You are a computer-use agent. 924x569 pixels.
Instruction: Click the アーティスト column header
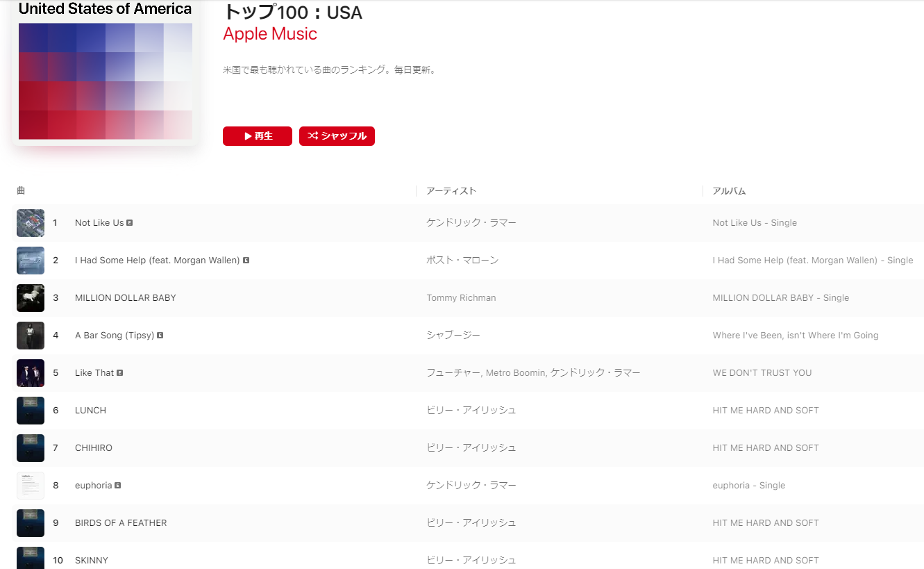[x=451, y=191]
